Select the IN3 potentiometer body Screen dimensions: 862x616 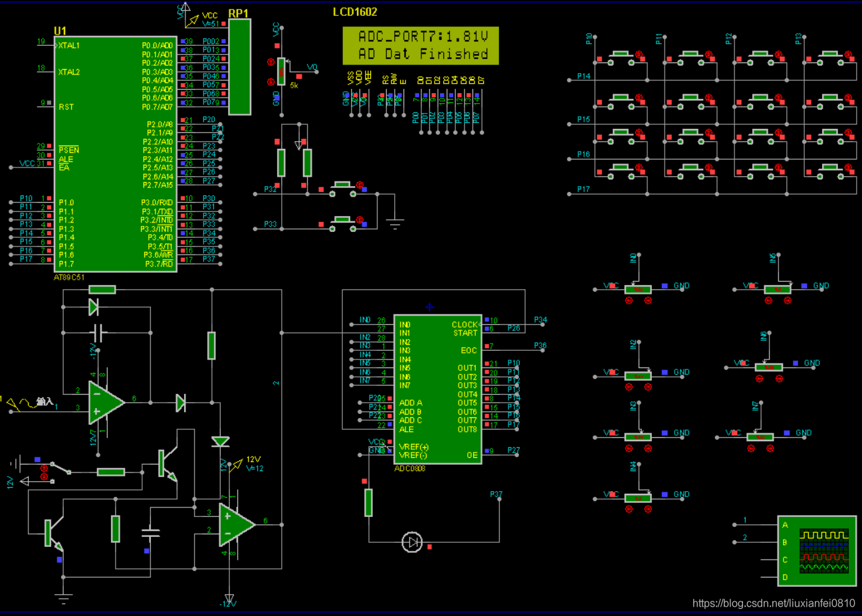638,437
